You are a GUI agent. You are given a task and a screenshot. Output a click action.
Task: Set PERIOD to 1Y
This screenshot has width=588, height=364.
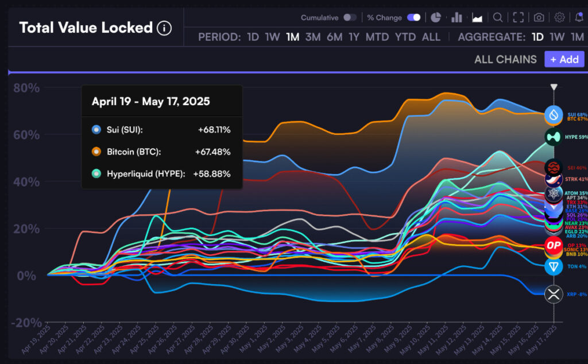(354, 37)
